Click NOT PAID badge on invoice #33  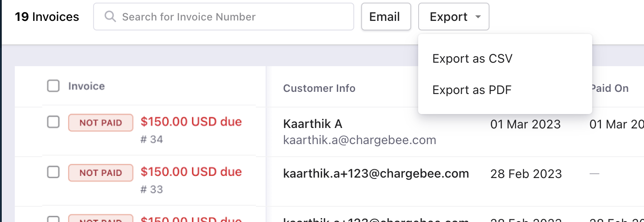[x=101, y=173]
